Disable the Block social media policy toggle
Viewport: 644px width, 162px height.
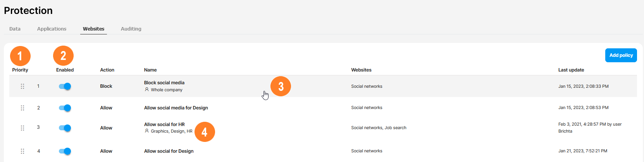65,86
